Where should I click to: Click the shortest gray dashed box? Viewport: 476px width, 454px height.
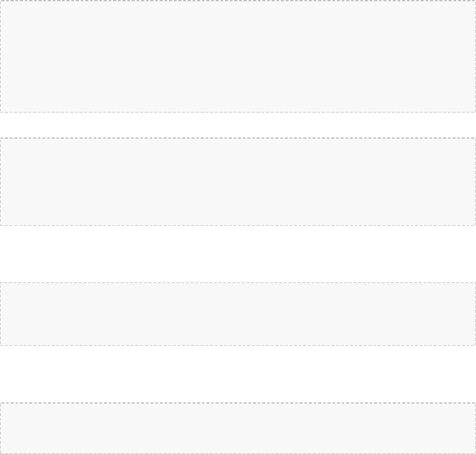click(x=238, y=429)
